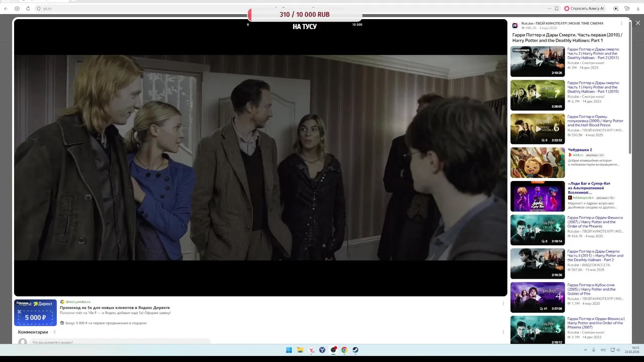
Task: Open the Rutube › ТВОЙ КИНОТЕАТР channel link
Action: [x=562, y=23]
